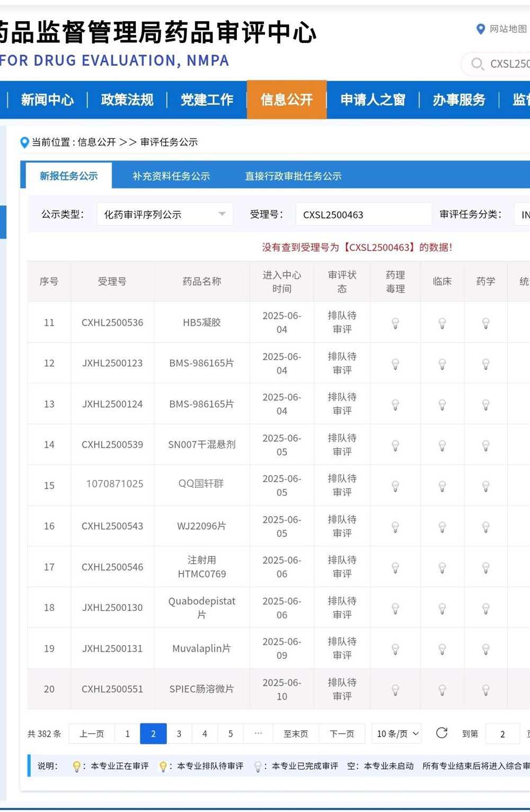Open 办事服务 in the navigation bar
This screenshot has width=530, height=812.
click(459, 100)
